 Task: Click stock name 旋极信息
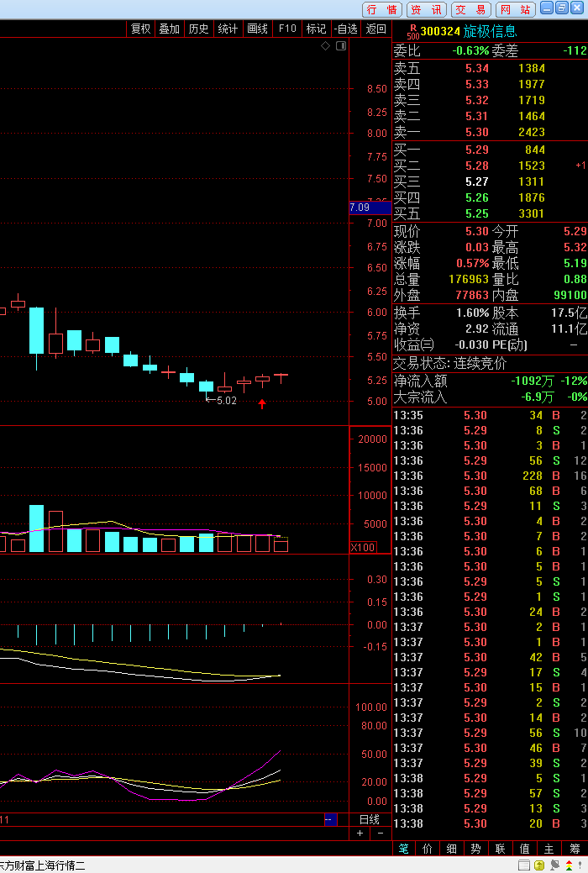[x=490, y=31]
